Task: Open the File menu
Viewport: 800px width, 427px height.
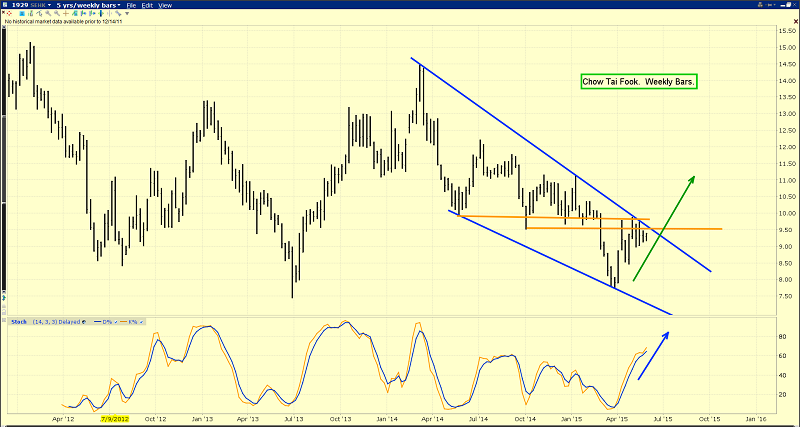Action: [131, 5]
